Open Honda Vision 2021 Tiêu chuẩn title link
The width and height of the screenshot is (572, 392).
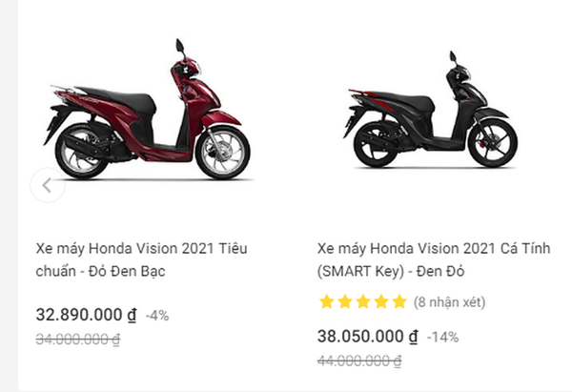[x=141, y=259]
